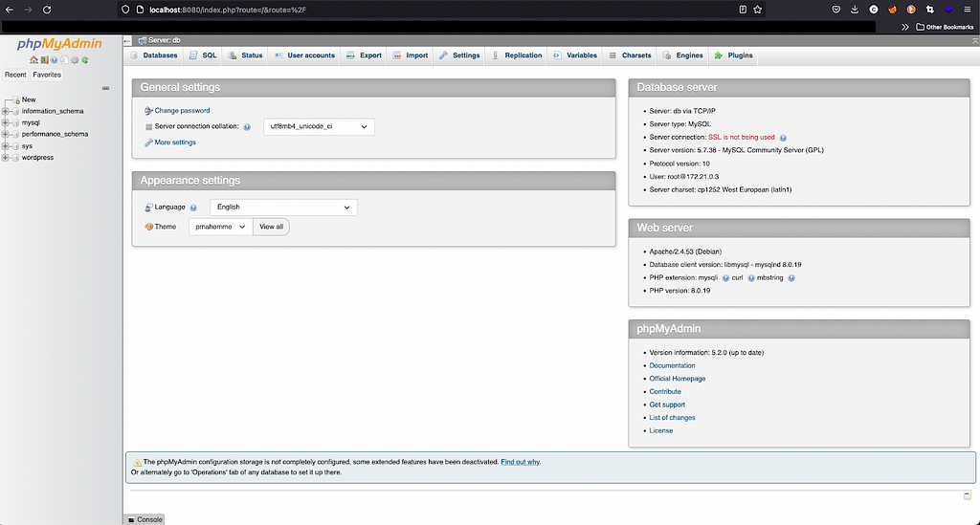Open the browser hamburger menu
This screenshot has width=980, height=525.
pos(967,10)
